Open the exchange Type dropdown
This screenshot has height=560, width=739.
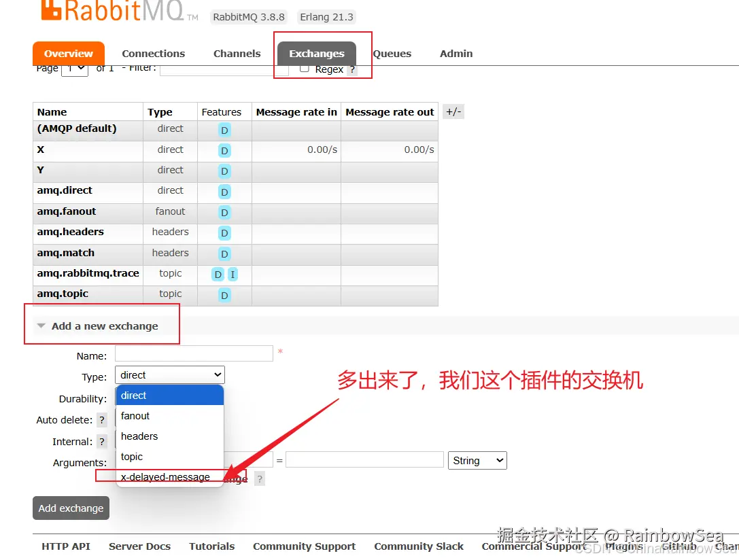(x=170, y=375)
